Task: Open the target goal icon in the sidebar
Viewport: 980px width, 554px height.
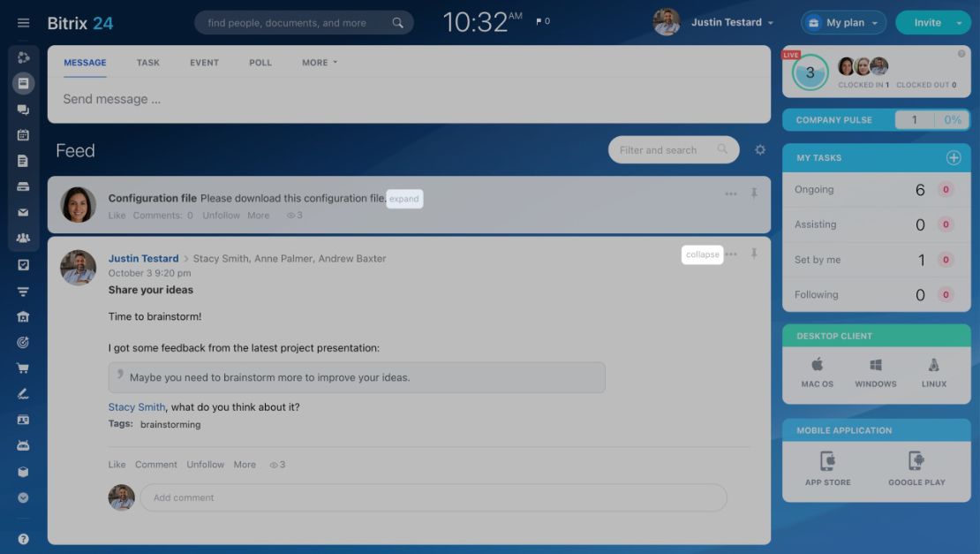Action: (23, 343)
